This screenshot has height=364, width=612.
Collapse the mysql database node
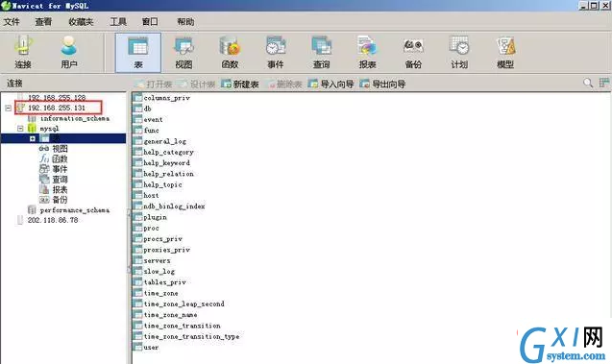click(x=20, y=129)
